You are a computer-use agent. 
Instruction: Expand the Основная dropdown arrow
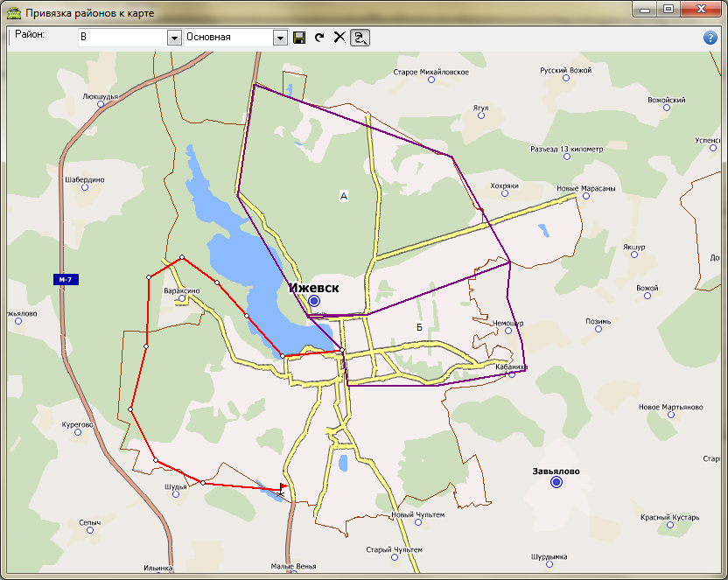tap(280, 38)
